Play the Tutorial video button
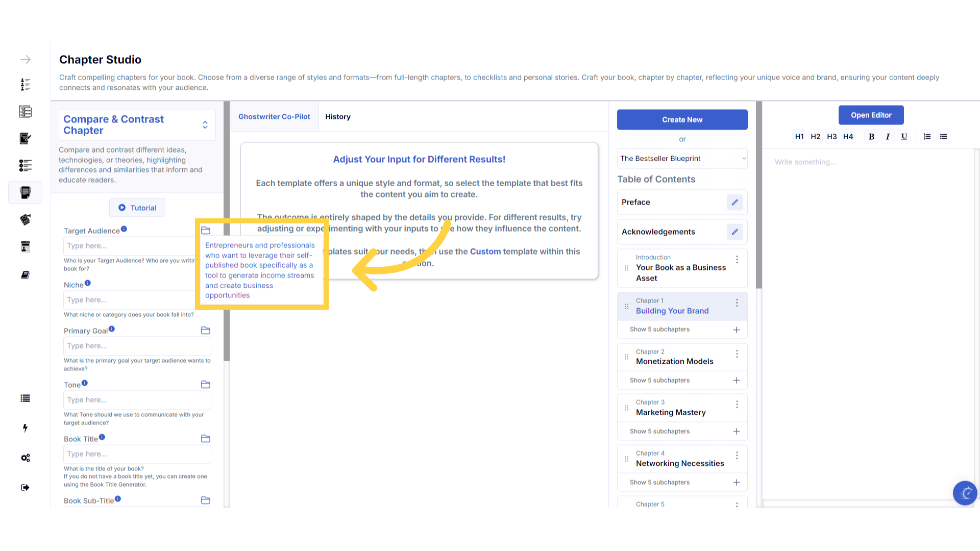Viewport: 980px width, 551px height. (x=137, y=208)
